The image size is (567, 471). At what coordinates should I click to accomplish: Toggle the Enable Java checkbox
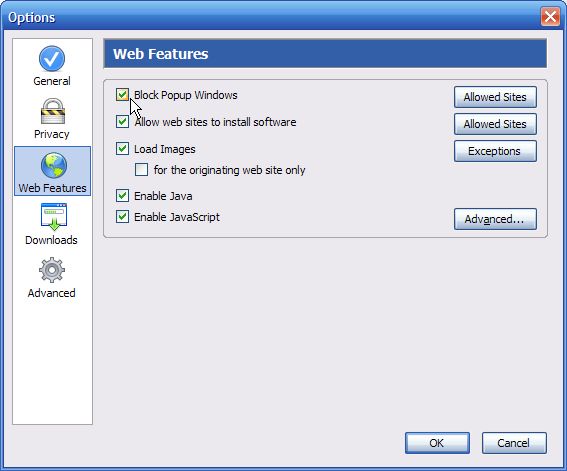point(122,196)
